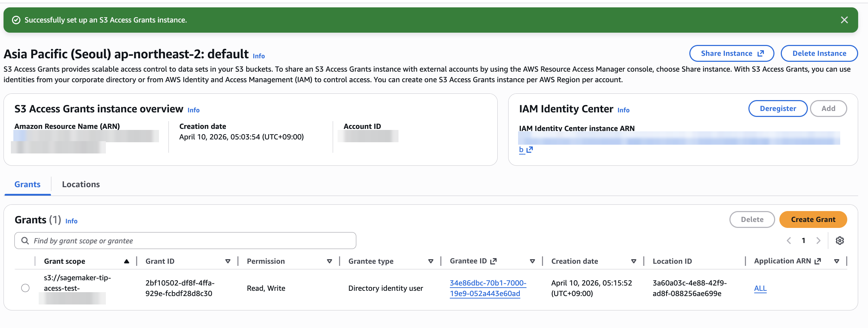868x328 pixels.
Task: Click the search magnifier icon
Action: click(25, 241)
